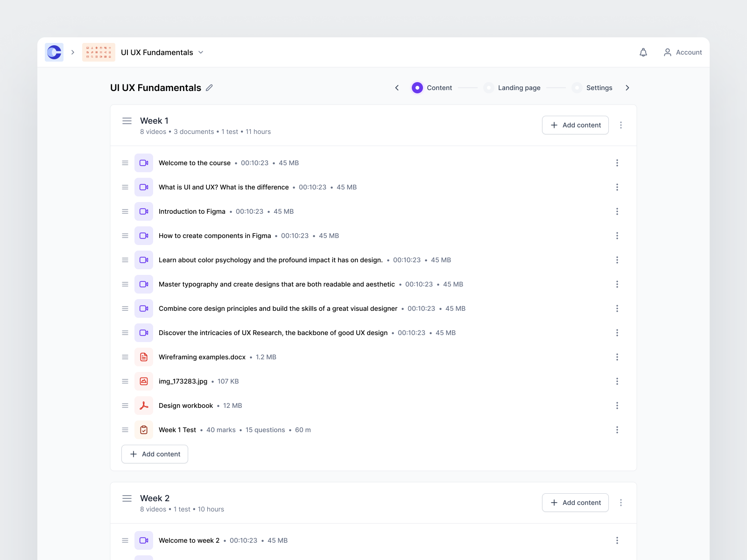Image resolution: width=747 pixels, height=560 pixels.
Task: Switch to the Settings tab
Action: 599,87
